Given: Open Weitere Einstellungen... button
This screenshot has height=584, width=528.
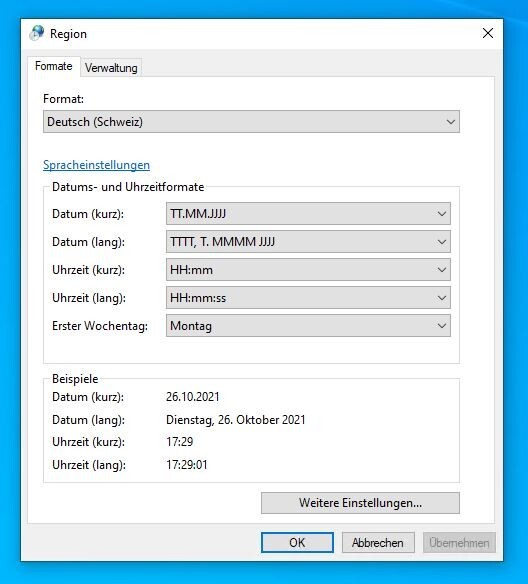Looking at the screenshot, I should click(x=360, y=503).
